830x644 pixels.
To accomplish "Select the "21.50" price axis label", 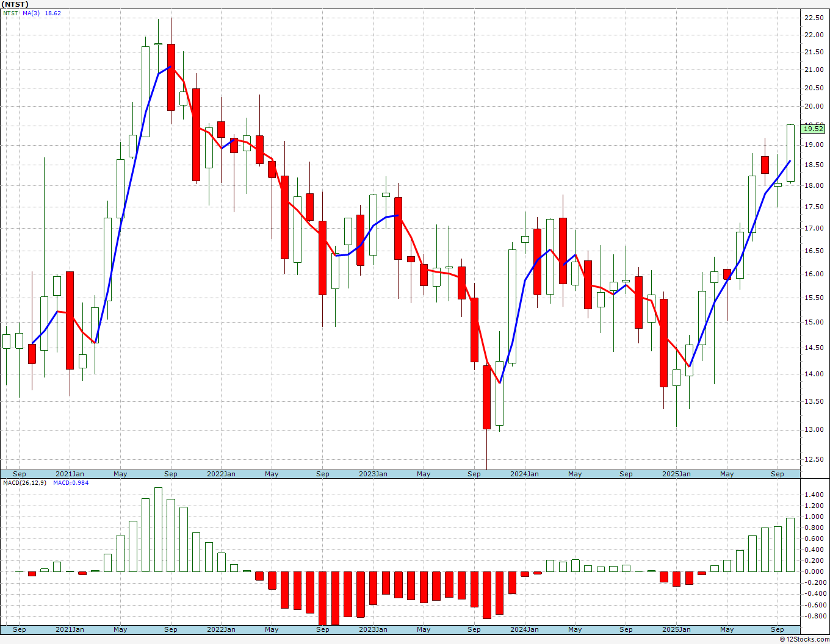I will [x=814, y=52].
